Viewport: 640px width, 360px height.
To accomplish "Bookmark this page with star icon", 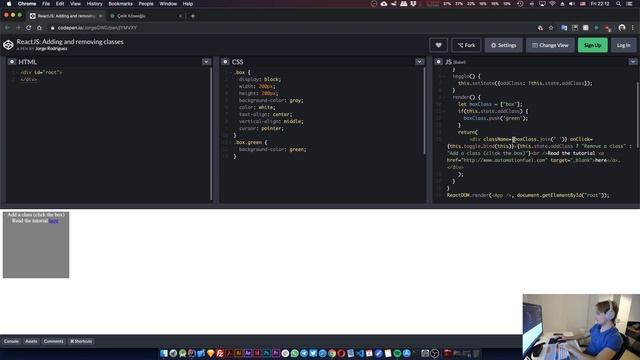I will 551,28.
